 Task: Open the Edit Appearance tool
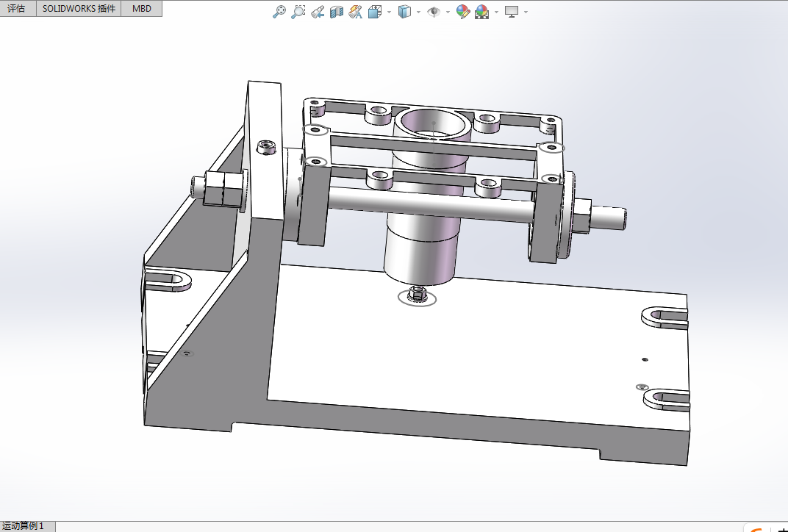pyautogui.click(x=463, y=12)
